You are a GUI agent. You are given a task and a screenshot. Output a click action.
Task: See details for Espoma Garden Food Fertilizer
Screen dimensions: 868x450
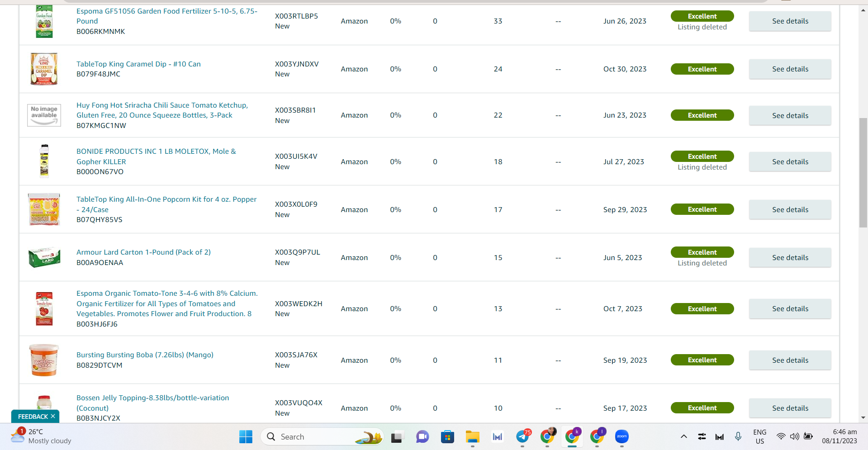[x=790, y=21]
